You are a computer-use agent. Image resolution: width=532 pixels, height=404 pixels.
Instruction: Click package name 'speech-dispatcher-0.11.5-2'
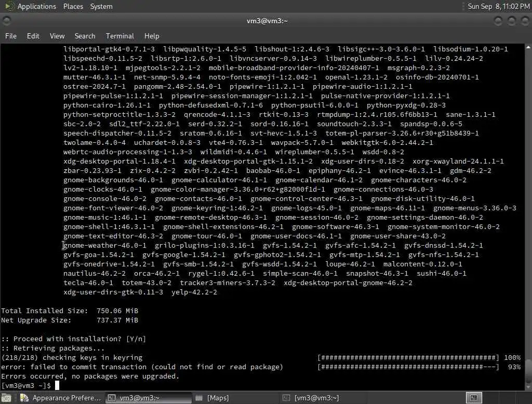coord(117,133)
